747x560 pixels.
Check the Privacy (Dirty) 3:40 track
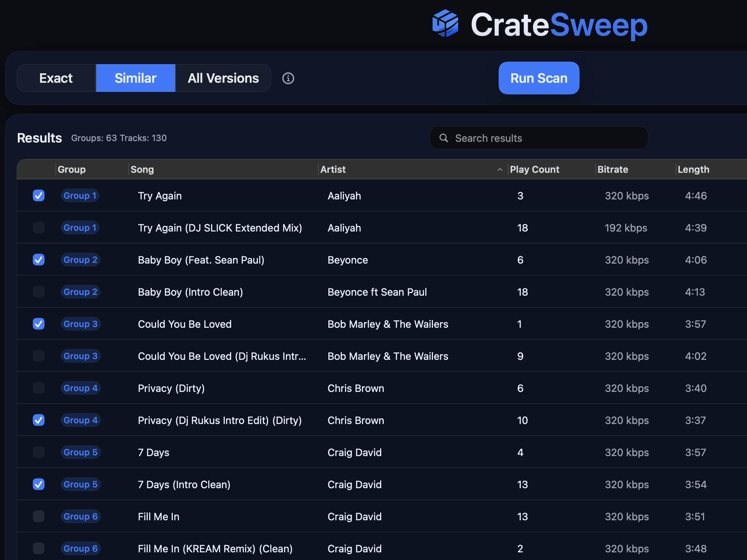click(x=39, y=388)
